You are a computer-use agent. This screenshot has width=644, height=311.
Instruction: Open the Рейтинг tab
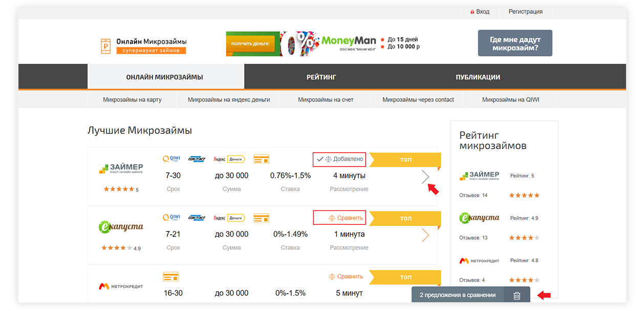click(x=321, y=77)
